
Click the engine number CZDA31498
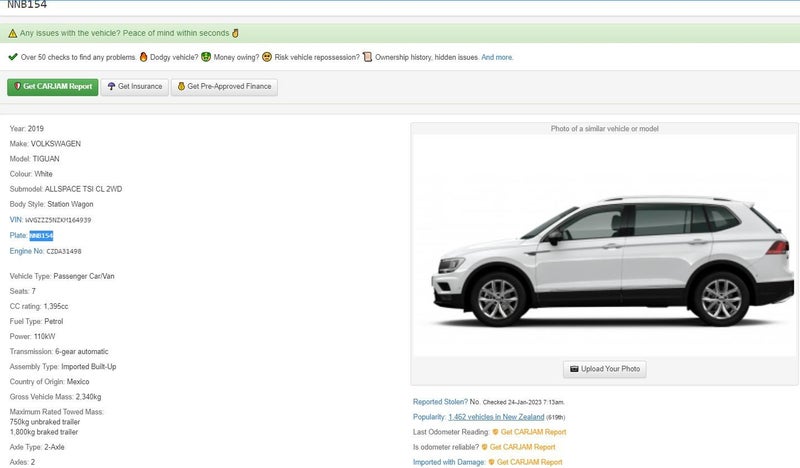tap(64, 251)
